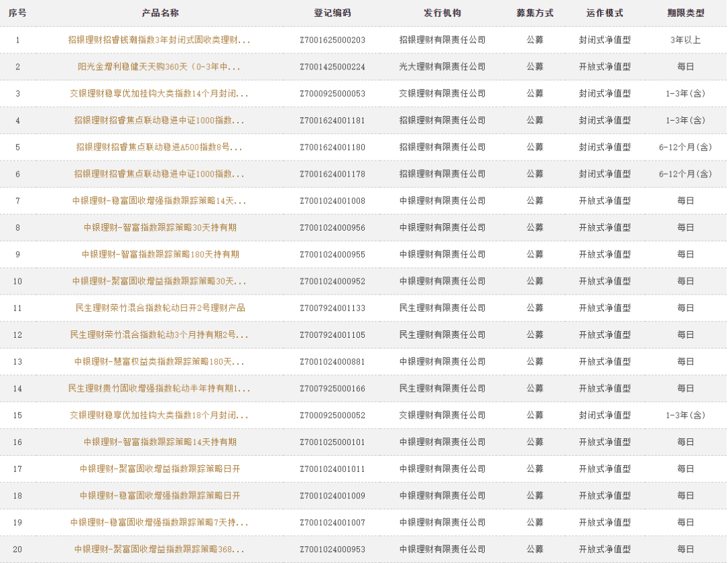The height and width of the screenshot is (563, 728).
Task: Open 中银理财-聚富固收增益指数跟踪策略日开 link
Action: [x=160, y=469]
